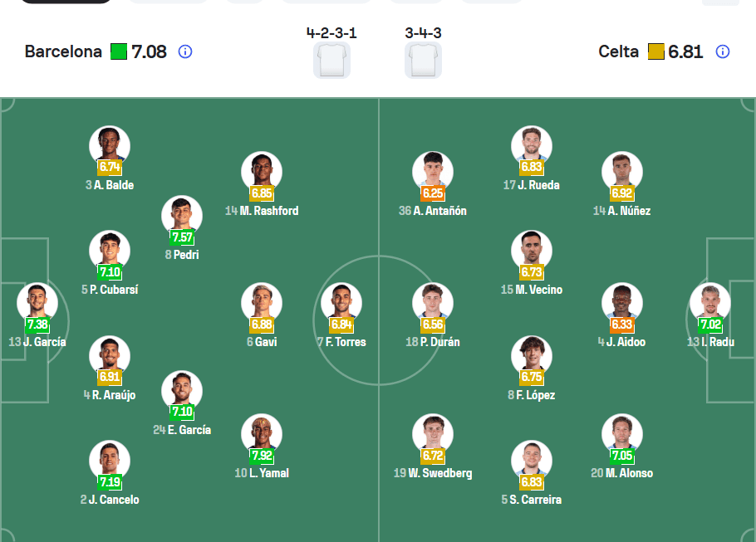This screenshot has width=756, height=542.
Task: Select M. Vecino's player avatar
Action: 532,247
